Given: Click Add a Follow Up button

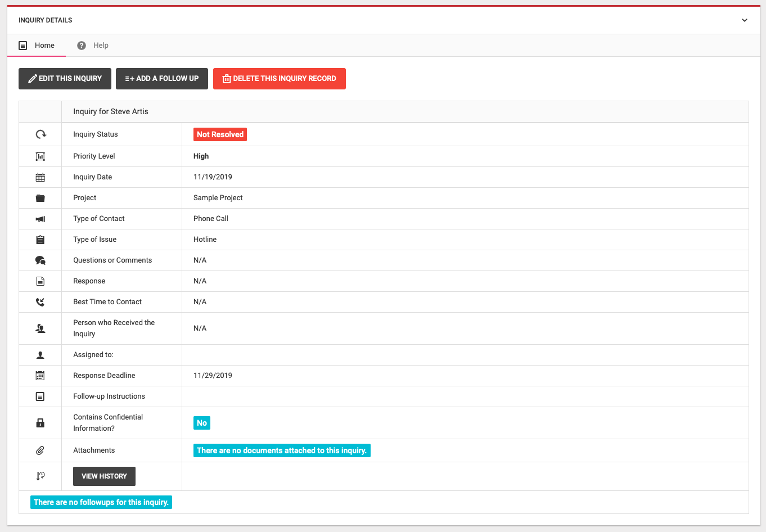Looking at the screenshot, I should 162,79.
